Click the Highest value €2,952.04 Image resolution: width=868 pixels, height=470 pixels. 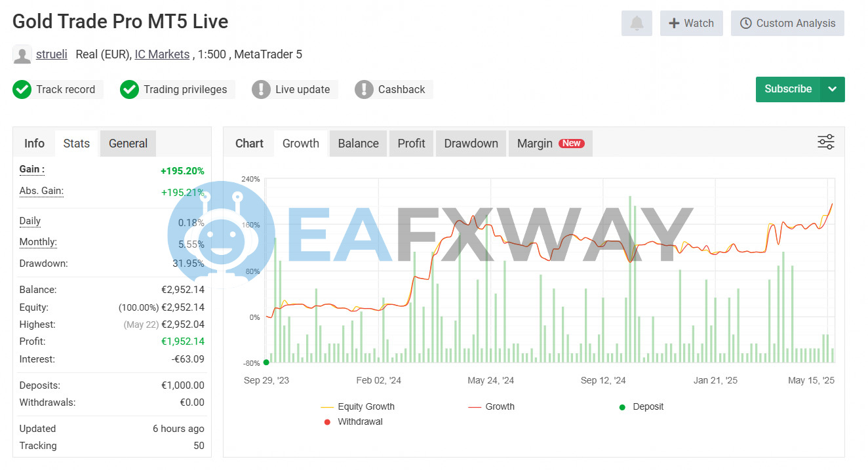click(x=183, y=324)
